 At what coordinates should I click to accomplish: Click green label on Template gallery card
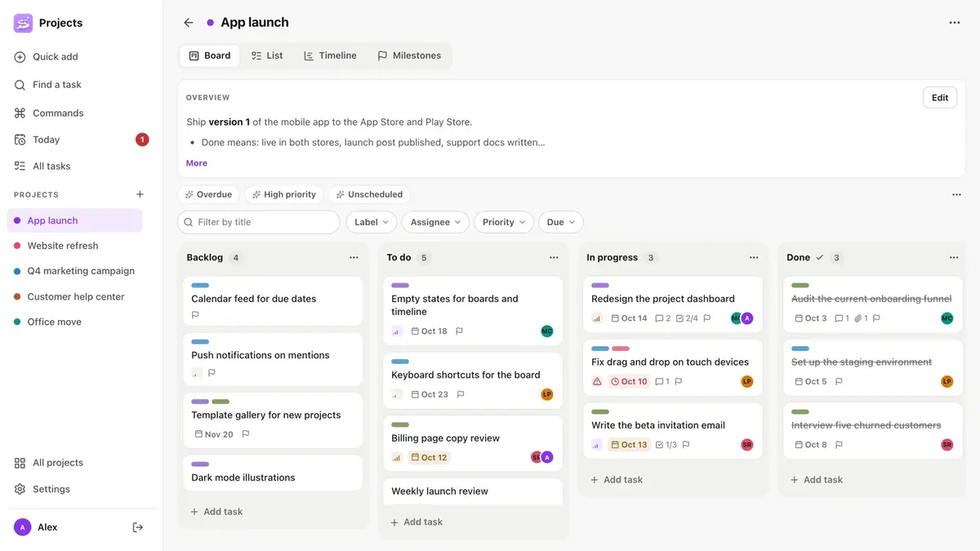pyautogui.click(x=220, y=402)
